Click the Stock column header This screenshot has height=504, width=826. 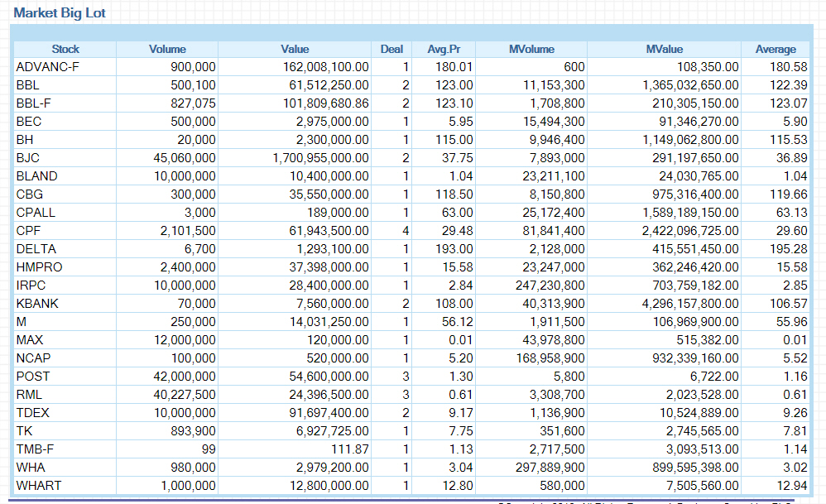coord(65,49)
